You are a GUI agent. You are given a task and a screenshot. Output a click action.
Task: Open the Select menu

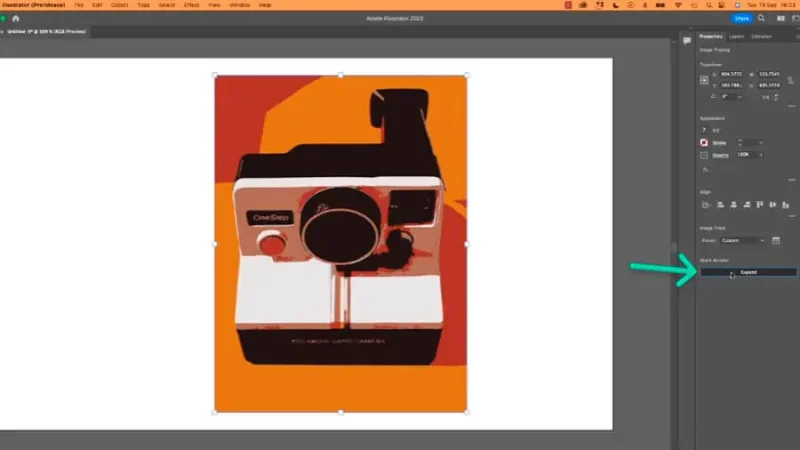tap(166, 5)
